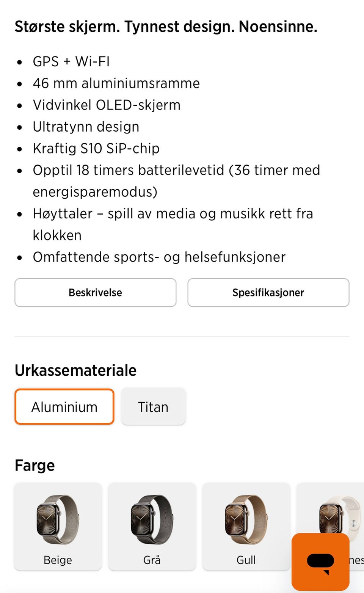
Task: Click 'Omfattende sports- og helsefunksjoner' text
Action: pos(159,257)
